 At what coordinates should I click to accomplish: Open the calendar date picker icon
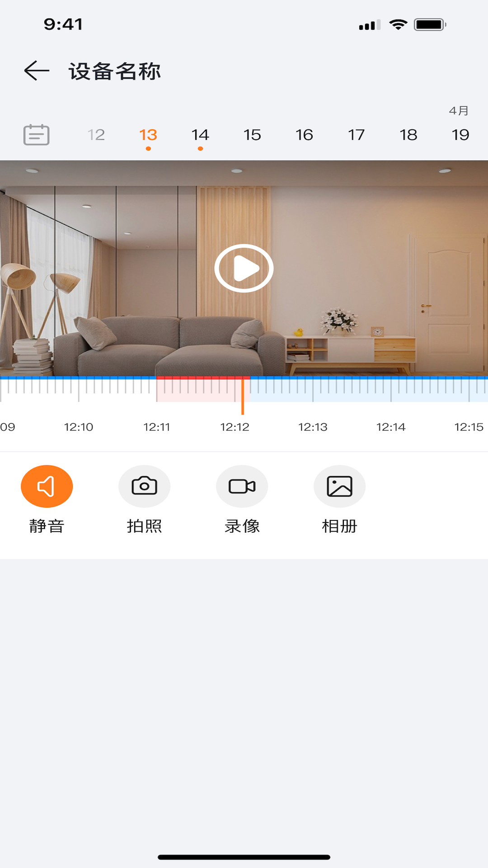36,135
